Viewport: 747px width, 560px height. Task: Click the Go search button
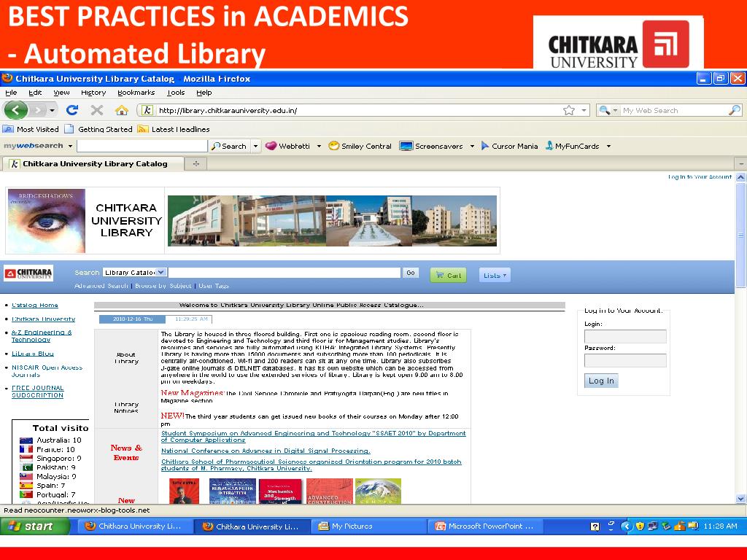click(411, 273)
